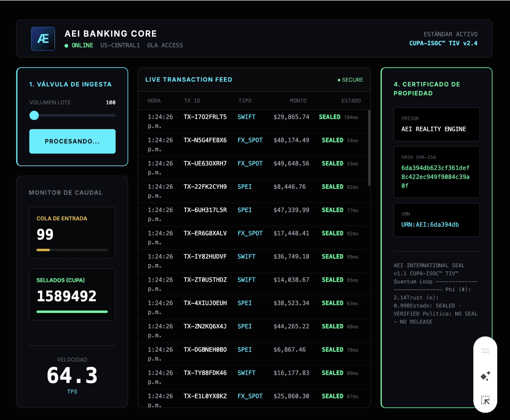Click the MONTO column header

[x=298, y=101]
